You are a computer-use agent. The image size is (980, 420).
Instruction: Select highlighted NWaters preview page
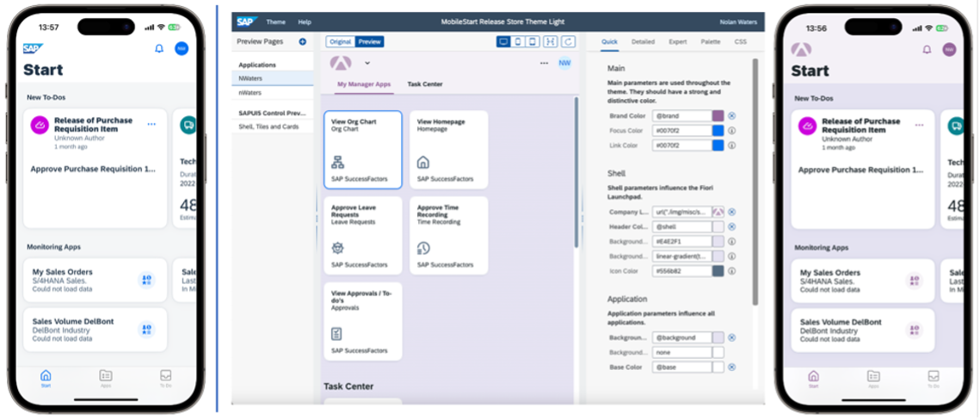pos(273,78)
